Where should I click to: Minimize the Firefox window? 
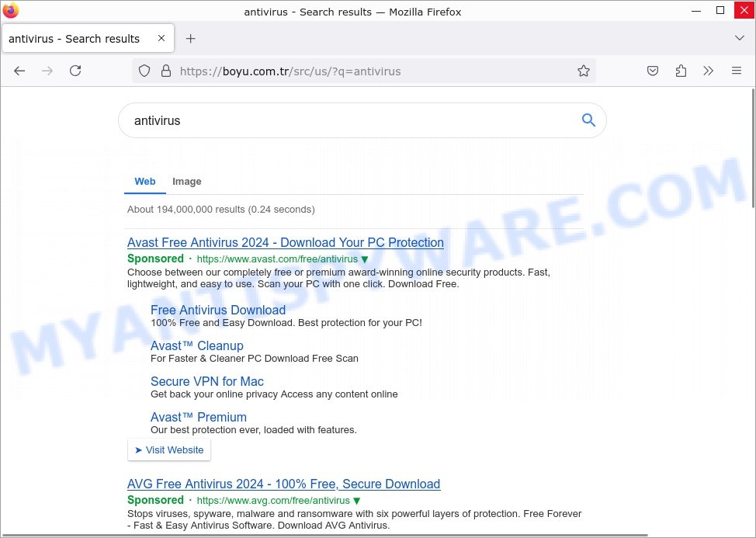pyautogui.click(x=696, y=10)
